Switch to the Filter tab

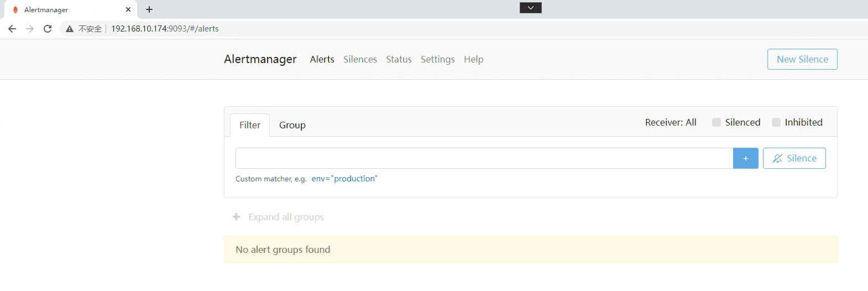pyautogui.click(x=250, y=125)
